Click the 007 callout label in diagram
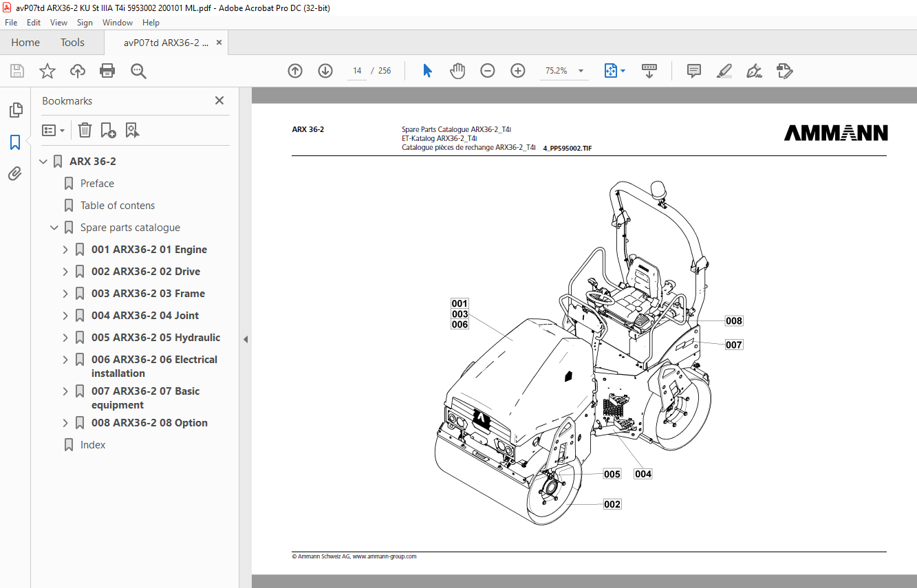Viewport: 917px width, 588px height. coord(734,345)
